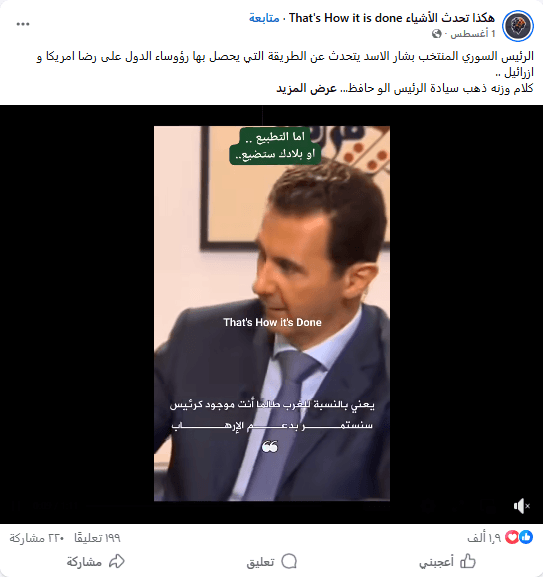Open the ١٫٩ ألف reactions list

(x=484, y=538)
